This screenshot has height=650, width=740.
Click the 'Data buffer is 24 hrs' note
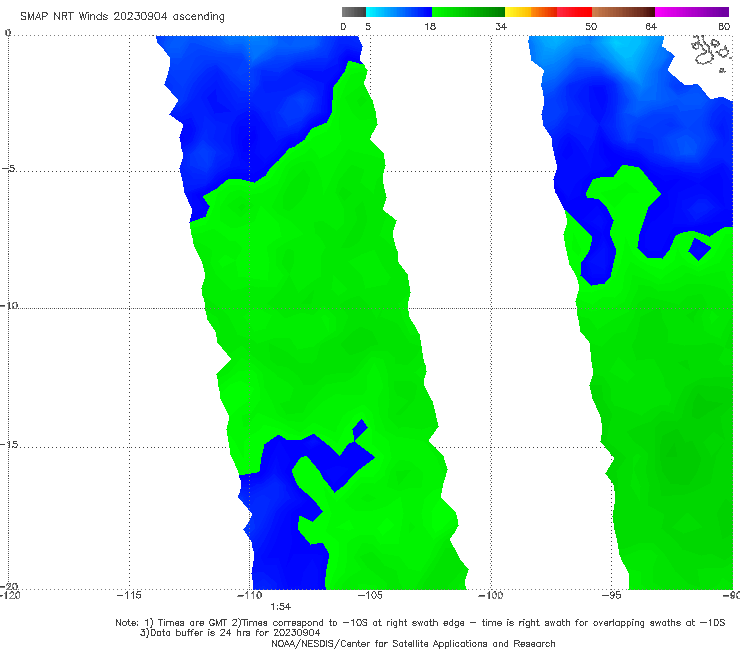pos(230,633)
